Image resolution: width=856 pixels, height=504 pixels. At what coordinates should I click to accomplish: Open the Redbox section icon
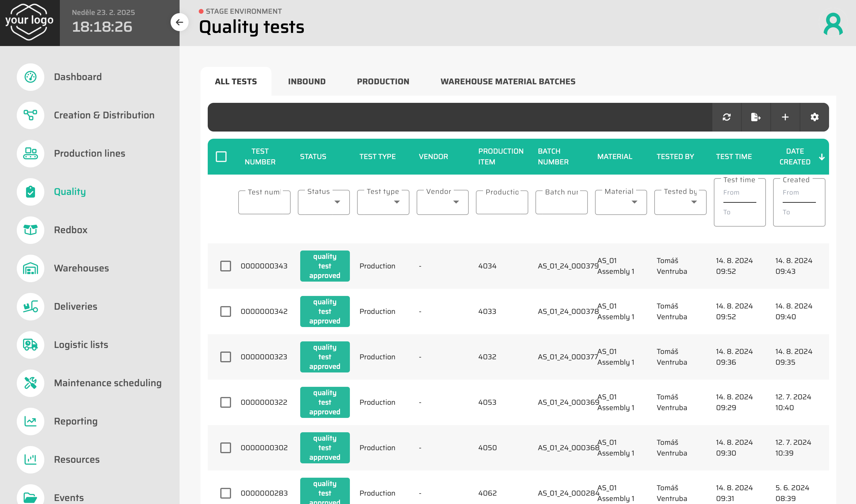pyautogui.click(x=31, y=230)
